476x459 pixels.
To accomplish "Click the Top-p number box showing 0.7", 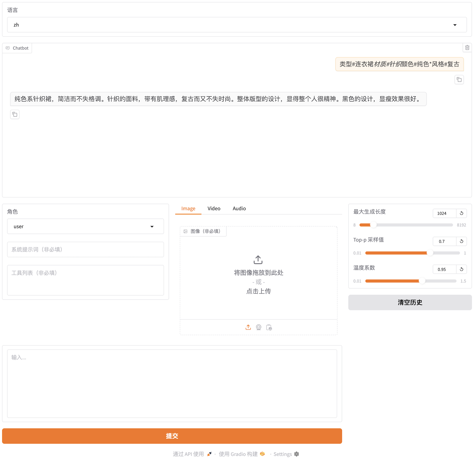I will (444, 241).
